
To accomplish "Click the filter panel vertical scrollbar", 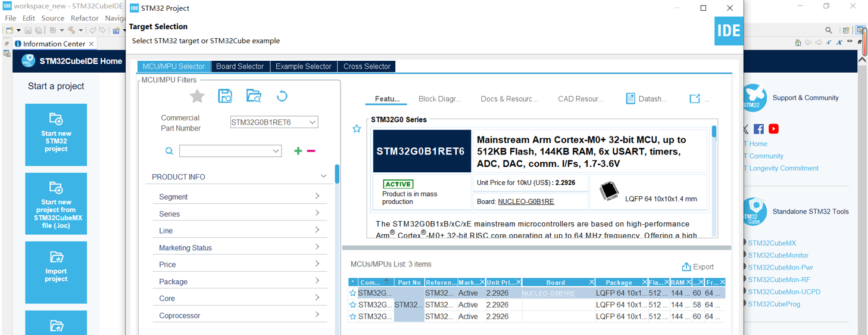I will pos(337,175).
